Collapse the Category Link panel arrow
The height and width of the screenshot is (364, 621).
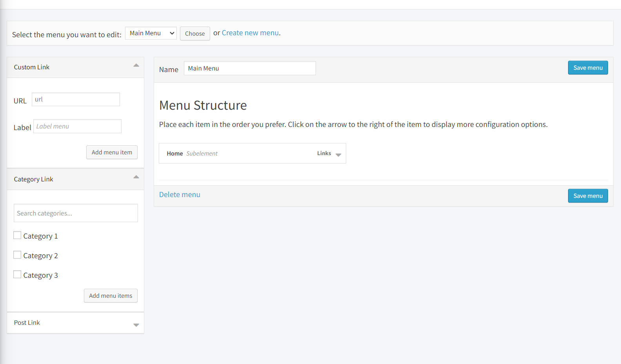tap(136, 177)
